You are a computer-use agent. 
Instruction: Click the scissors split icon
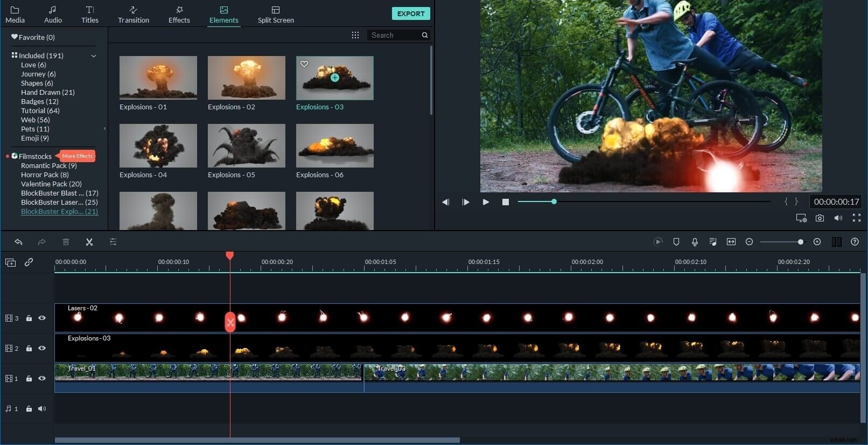point(89,242)
